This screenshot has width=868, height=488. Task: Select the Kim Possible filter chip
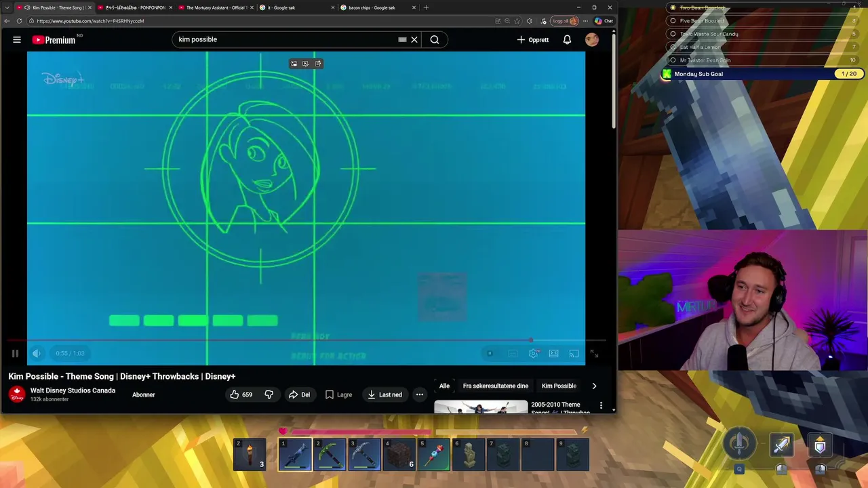tap(559, 386)
